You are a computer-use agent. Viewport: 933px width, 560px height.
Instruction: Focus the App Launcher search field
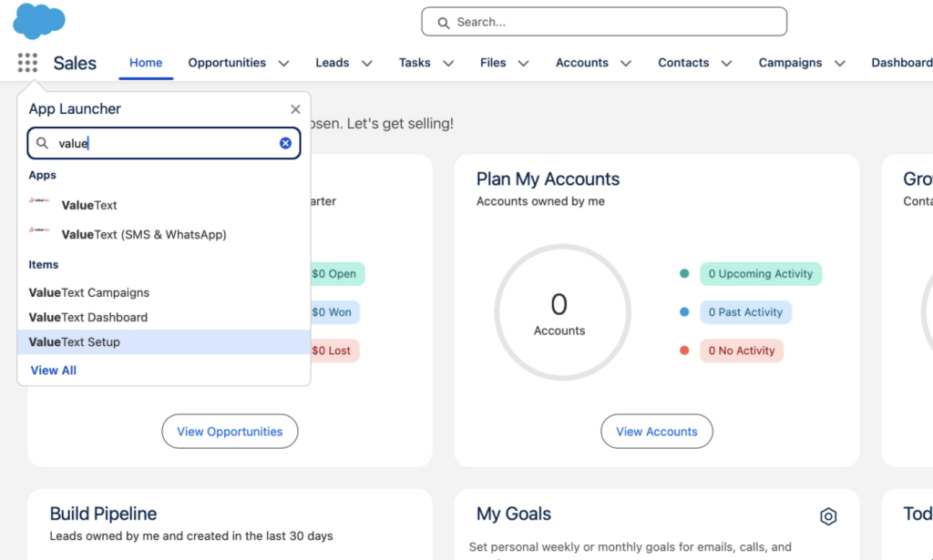pos(164,143)
